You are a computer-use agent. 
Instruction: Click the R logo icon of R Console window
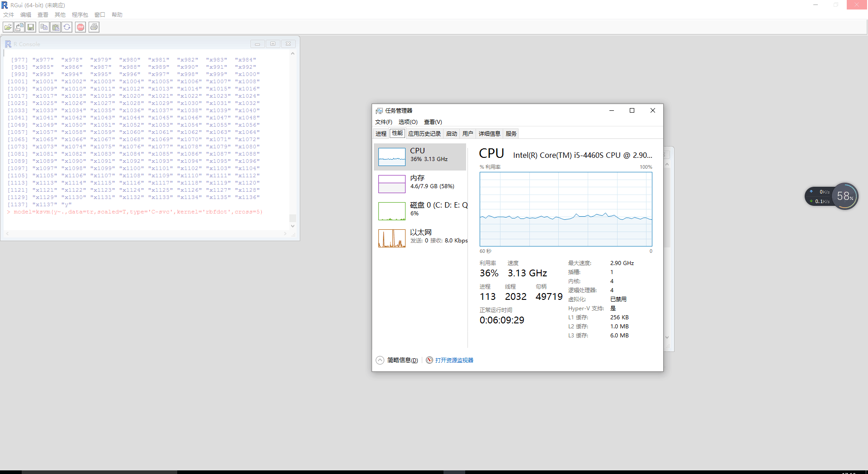pos(8,44)
